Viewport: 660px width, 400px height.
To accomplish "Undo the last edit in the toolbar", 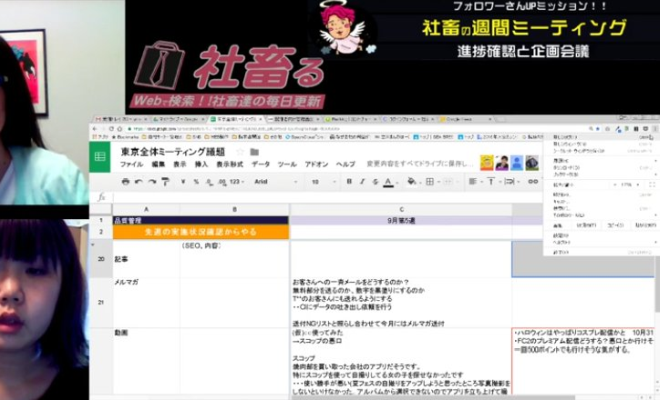I will tap(140, 182).
